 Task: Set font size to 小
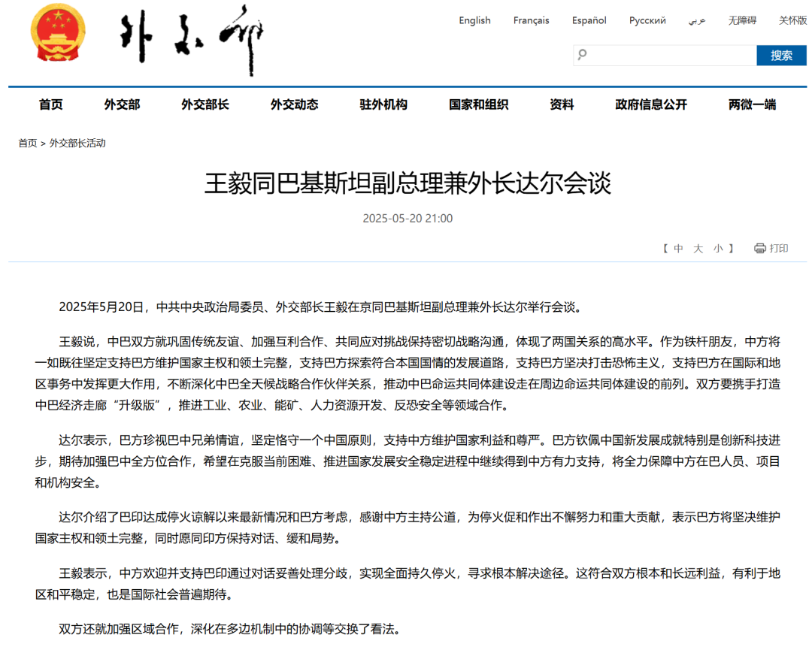(718, 248)
